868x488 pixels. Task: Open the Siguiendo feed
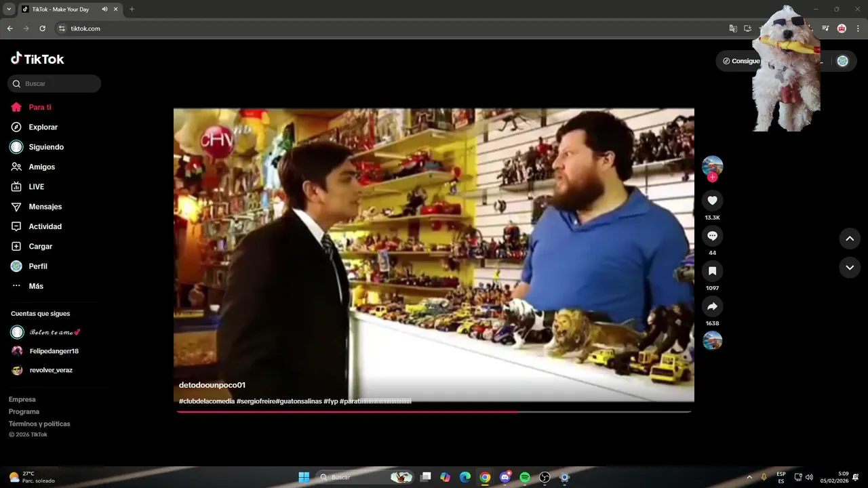[x=37, y=147]
